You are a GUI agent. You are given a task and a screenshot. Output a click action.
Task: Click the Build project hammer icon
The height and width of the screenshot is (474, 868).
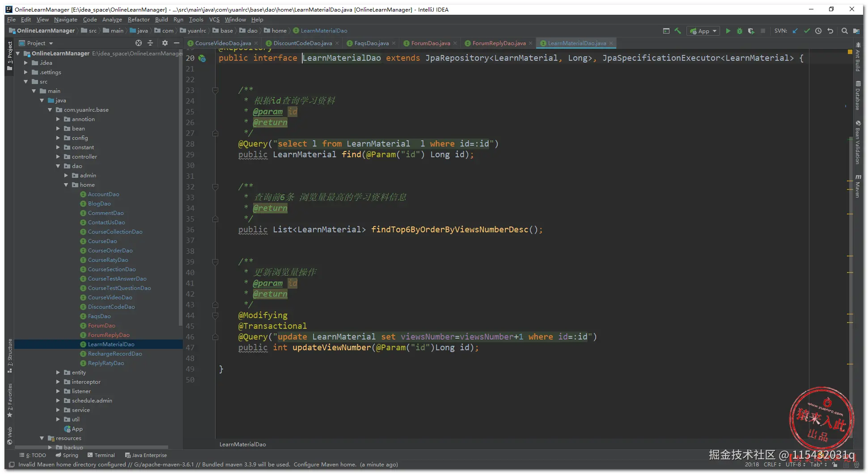[x=678, y=31]
